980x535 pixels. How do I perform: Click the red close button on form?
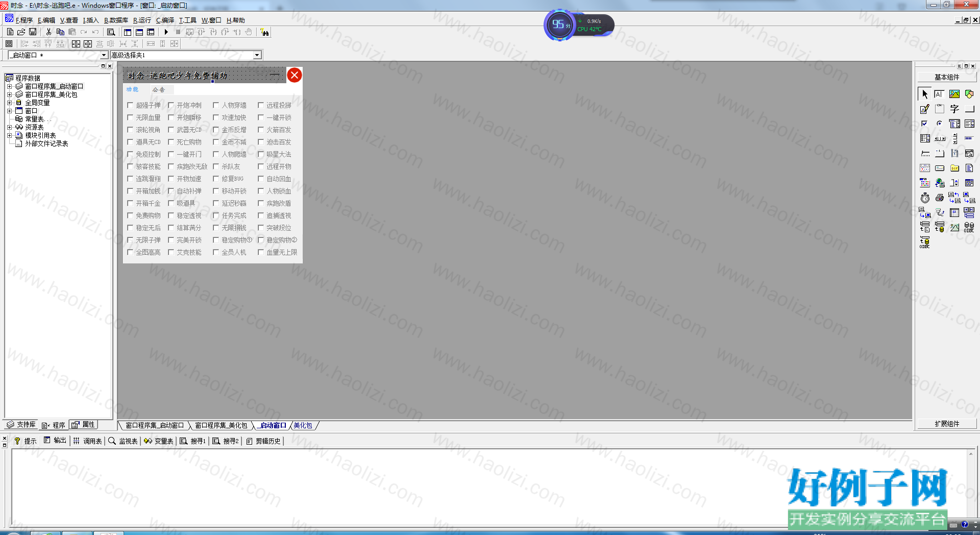pos(295,75)
